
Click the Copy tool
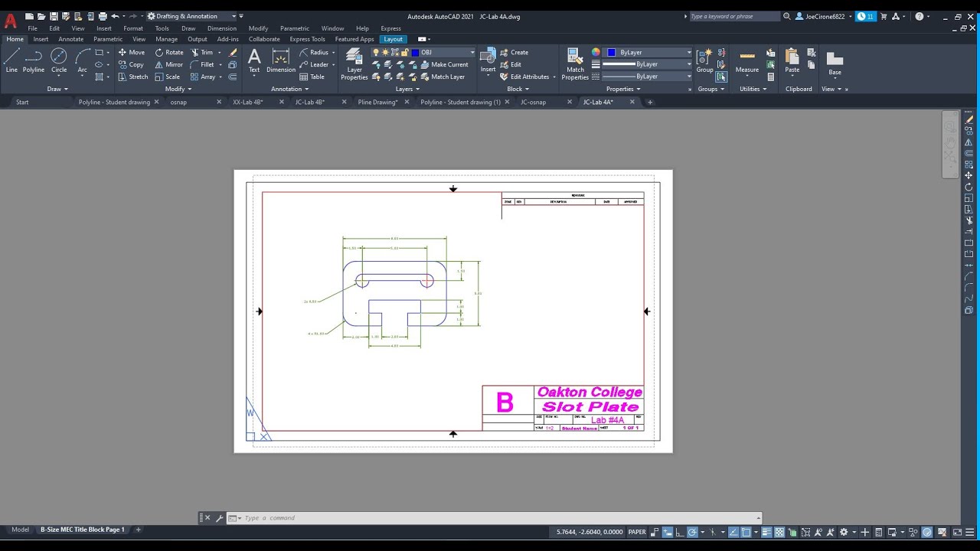(x=131, y=65)
